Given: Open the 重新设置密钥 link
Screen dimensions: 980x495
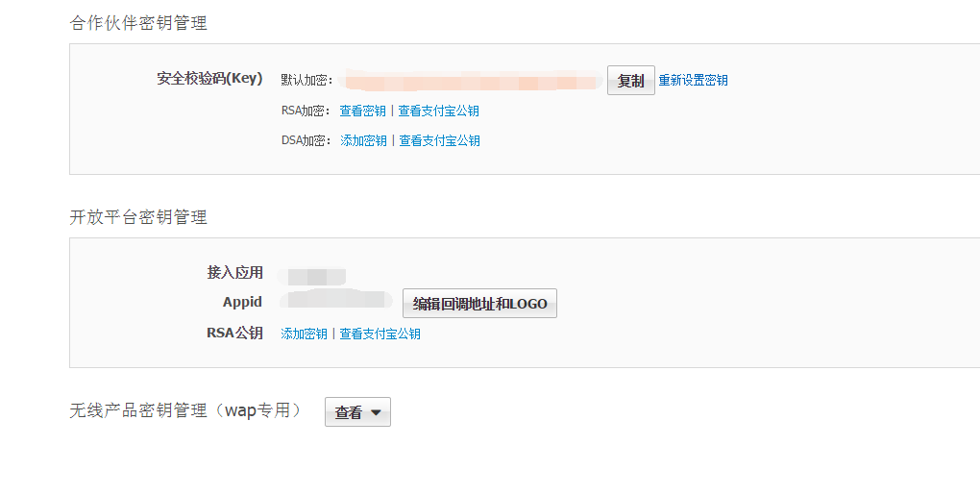Looking at the screenshot, I should (x=693, y=80).
